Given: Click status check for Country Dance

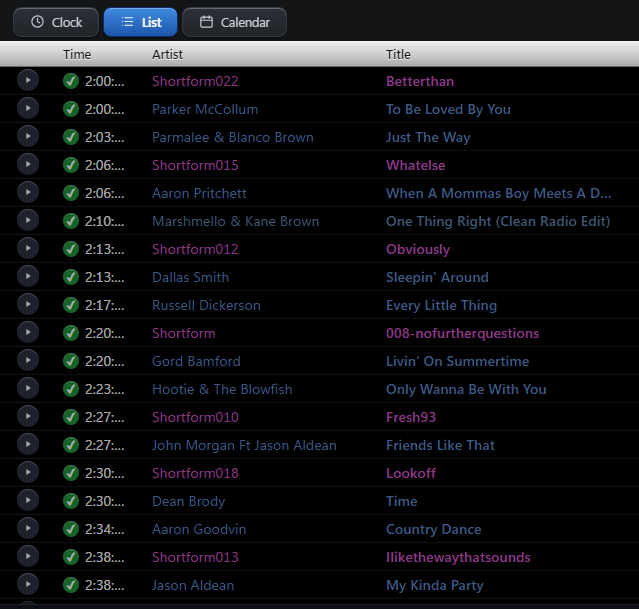Looking at the screenshot, I should pos(71,529).
